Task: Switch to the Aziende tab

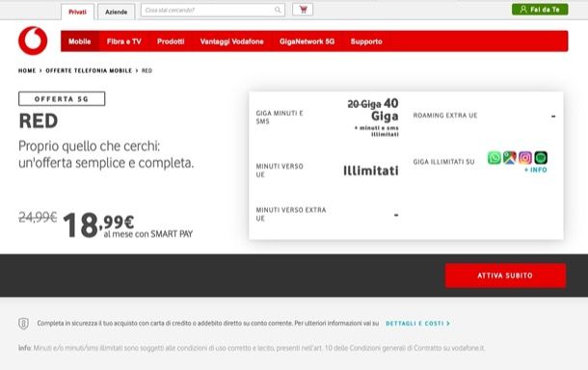Action: pyautogui.click(x=117, y=12)
